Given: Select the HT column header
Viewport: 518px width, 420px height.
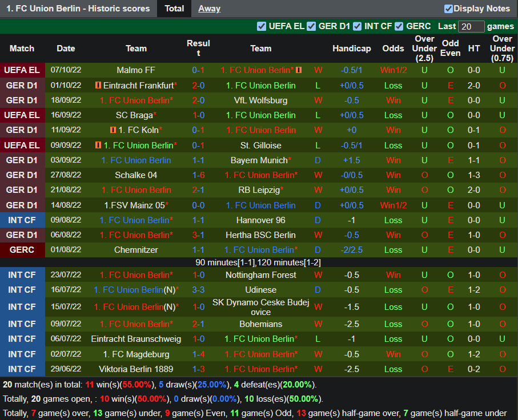Looking at the screenshot, I should tap(473, 49).
